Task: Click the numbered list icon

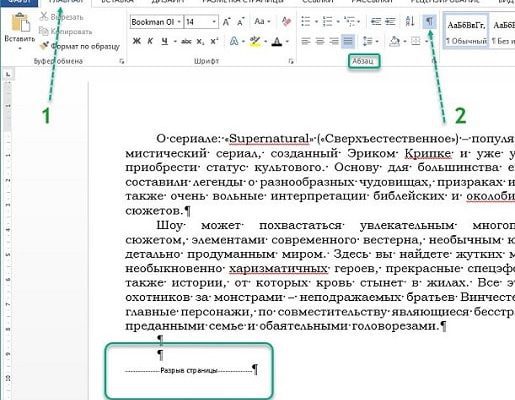Action: click(x=328, y=22)
